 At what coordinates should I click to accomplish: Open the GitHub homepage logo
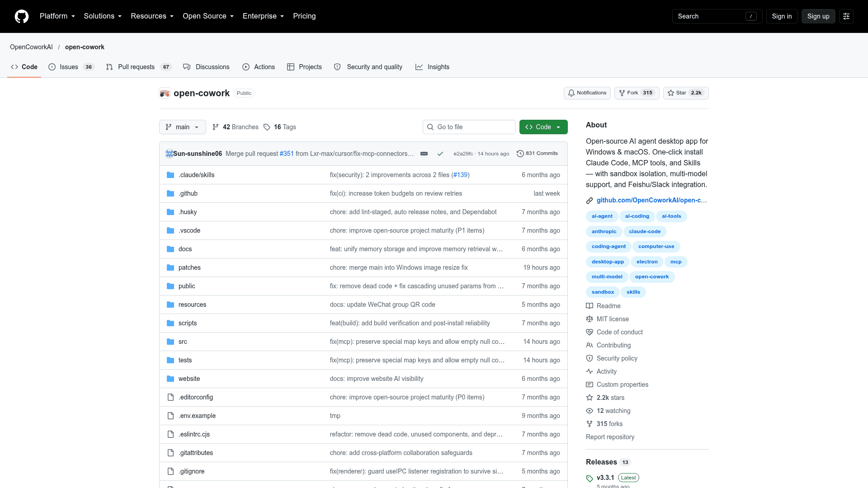(22, 16)
